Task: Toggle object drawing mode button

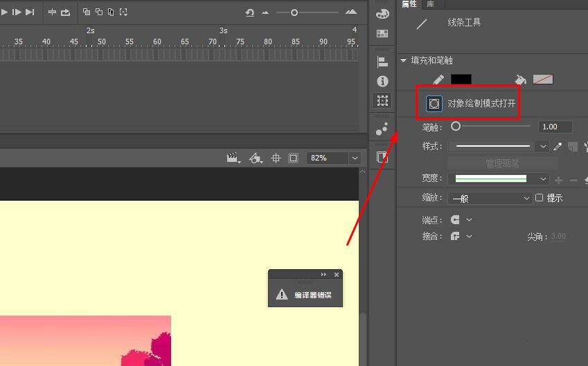Action: click(x=434, y=104)
